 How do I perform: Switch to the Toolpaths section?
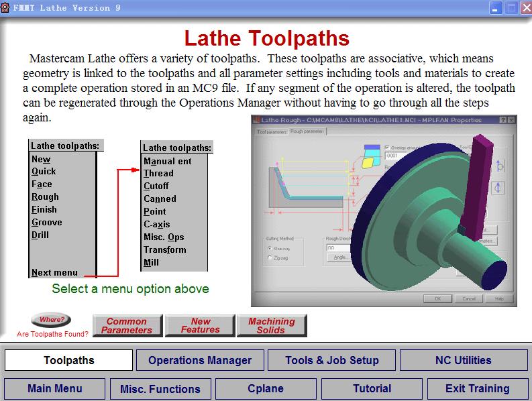click(69, 360)
